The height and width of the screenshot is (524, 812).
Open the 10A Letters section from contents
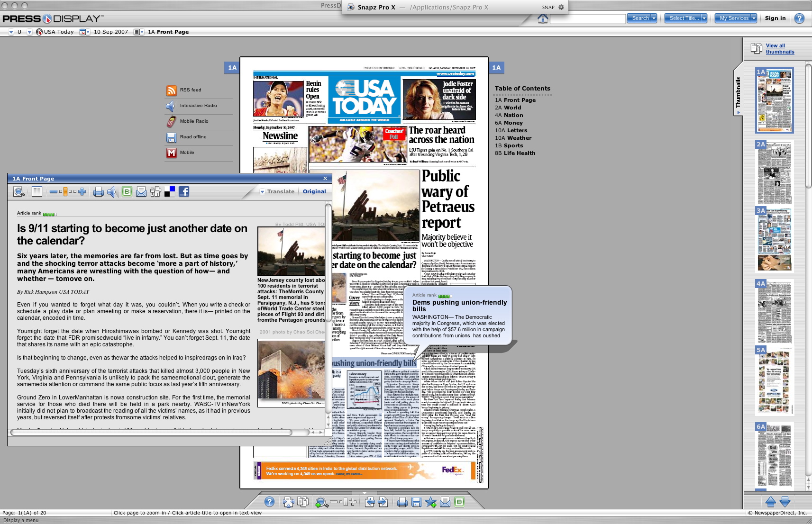(x=511, y=131)
